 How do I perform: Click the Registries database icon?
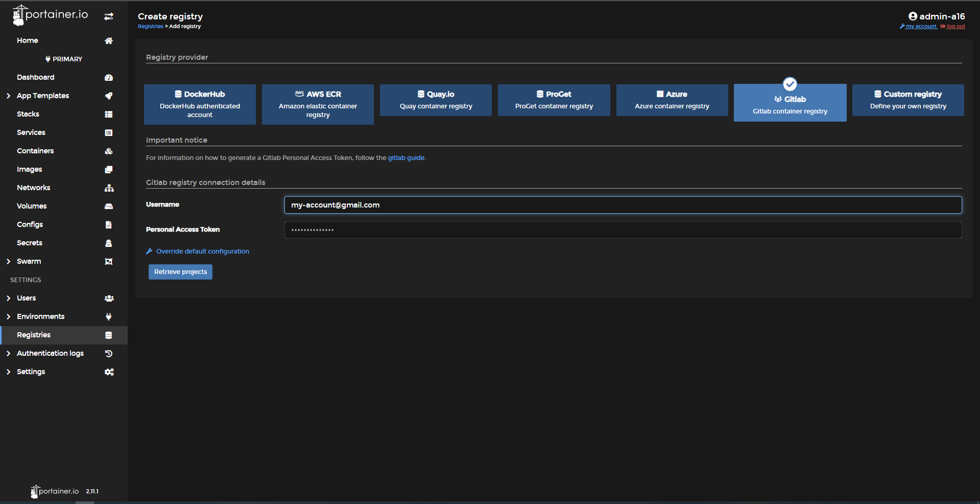click(109, 335)
